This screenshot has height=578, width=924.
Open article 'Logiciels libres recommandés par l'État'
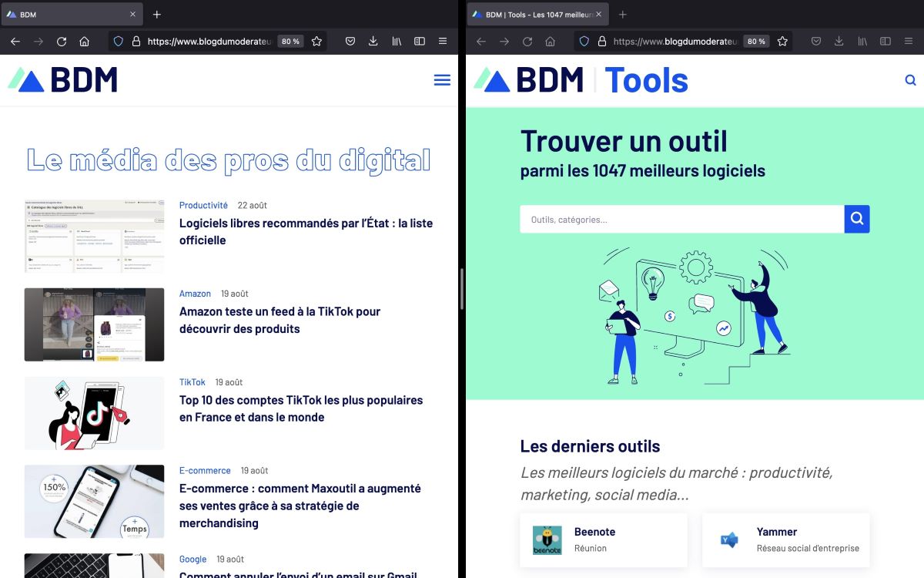click(x=306, y=232)
